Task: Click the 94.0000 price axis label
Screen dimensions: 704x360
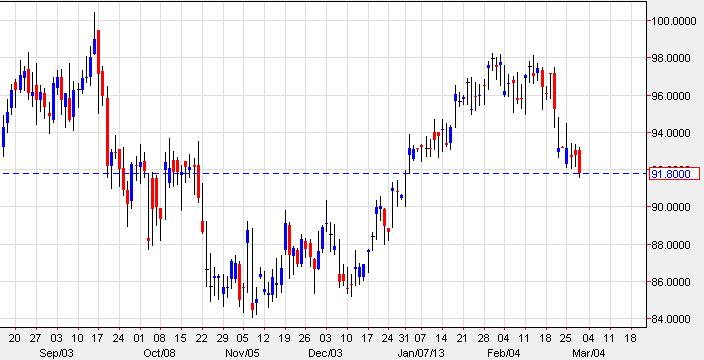Action: (671, 133)
